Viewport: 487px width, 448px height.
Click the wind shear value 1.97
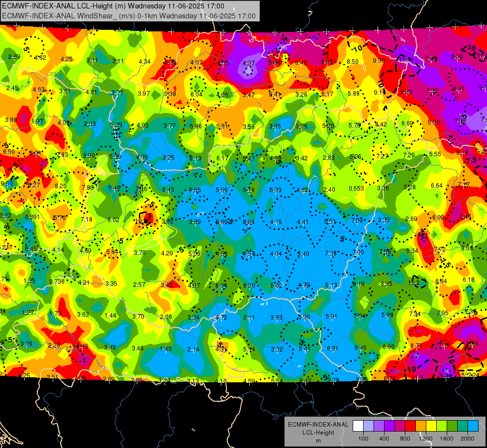(x=38, y=121)
